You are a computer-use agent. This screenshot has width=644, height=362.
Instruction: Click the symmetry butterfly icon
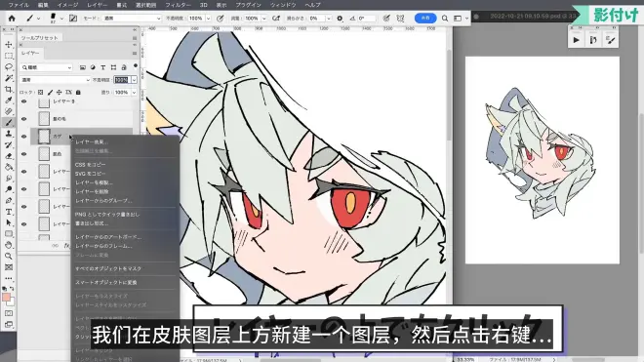point(400,19)
